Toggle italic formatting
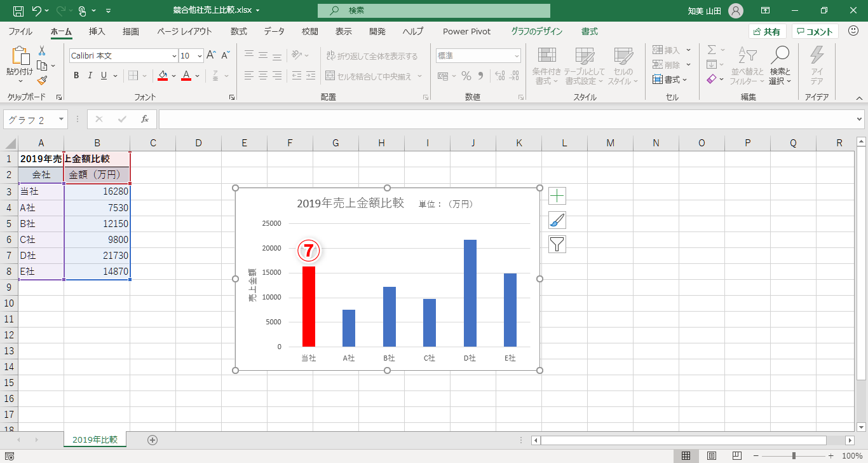The image size is (868, 463). [x=90, y=76]
